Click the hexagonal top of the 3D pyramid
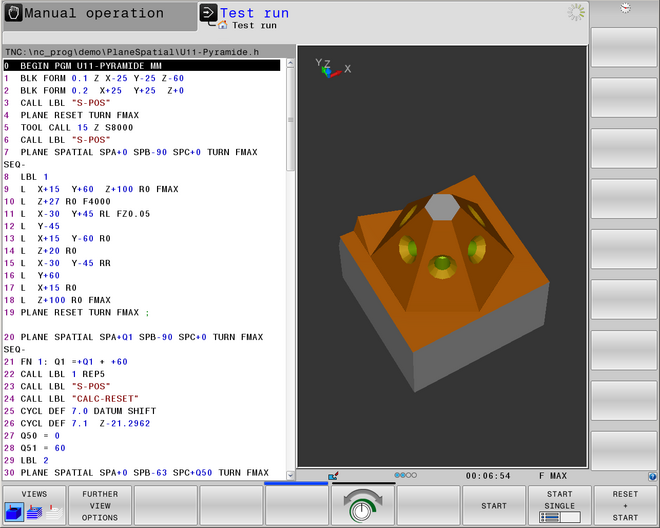The height and width of the screenshot is (528, 660). 440,207
